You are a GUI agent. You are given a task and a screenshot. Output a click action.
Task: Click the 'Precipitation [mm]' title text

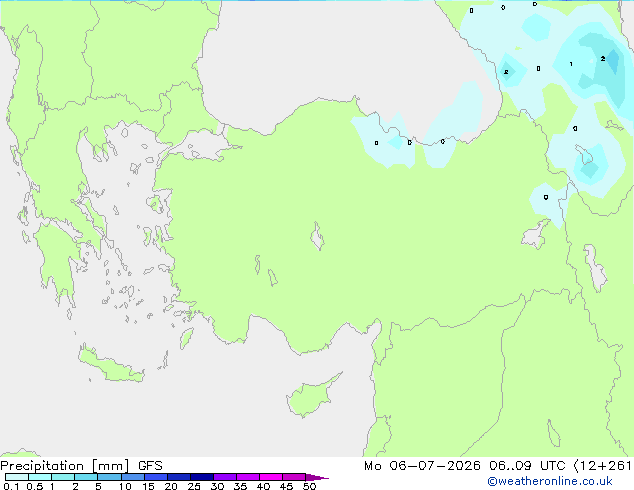pyautogui.click(x=65, y=466)
